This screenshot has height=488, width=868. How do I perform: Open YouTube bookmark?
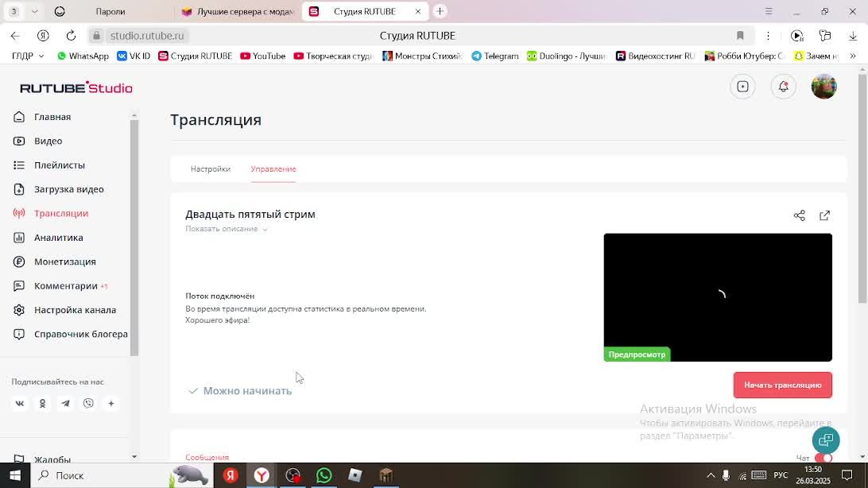click(263, 56)
